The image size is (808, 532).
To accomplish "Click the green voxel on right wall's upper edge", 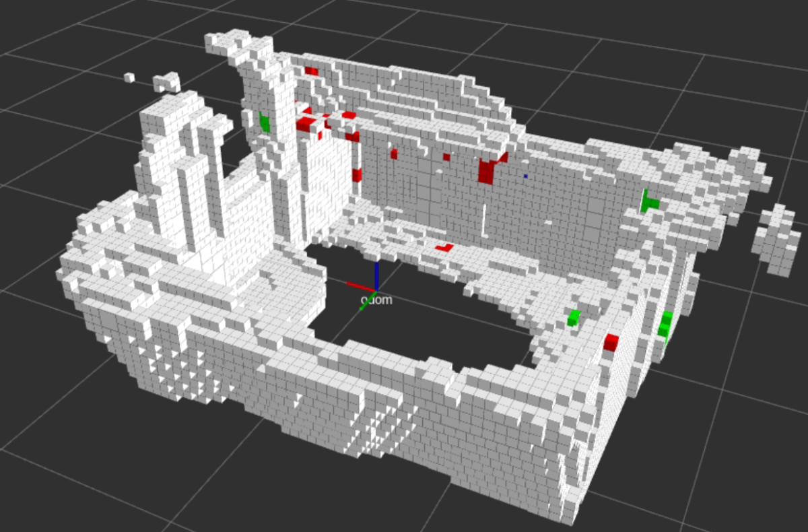I will [649, 202].
